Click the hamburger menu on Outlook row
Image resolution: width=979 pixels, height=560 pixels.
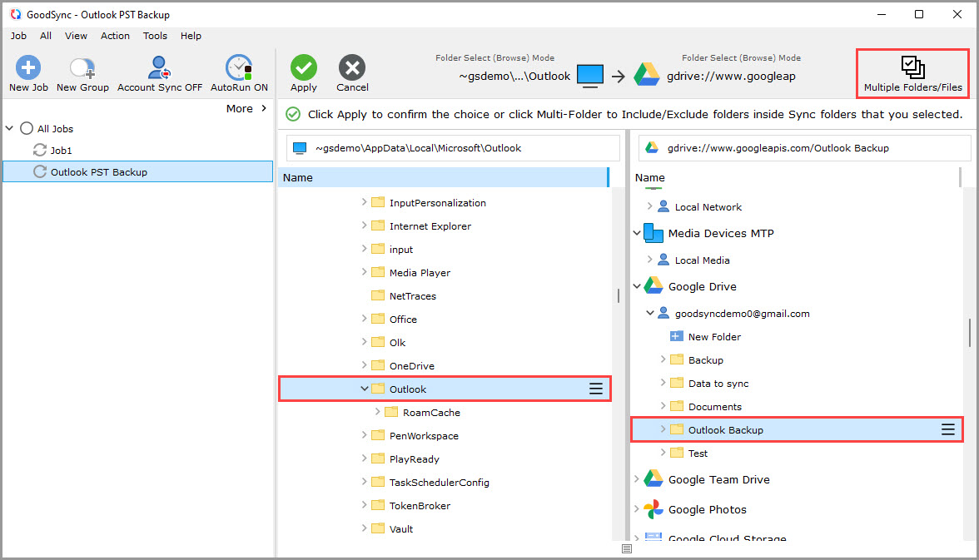pos(596,389)
